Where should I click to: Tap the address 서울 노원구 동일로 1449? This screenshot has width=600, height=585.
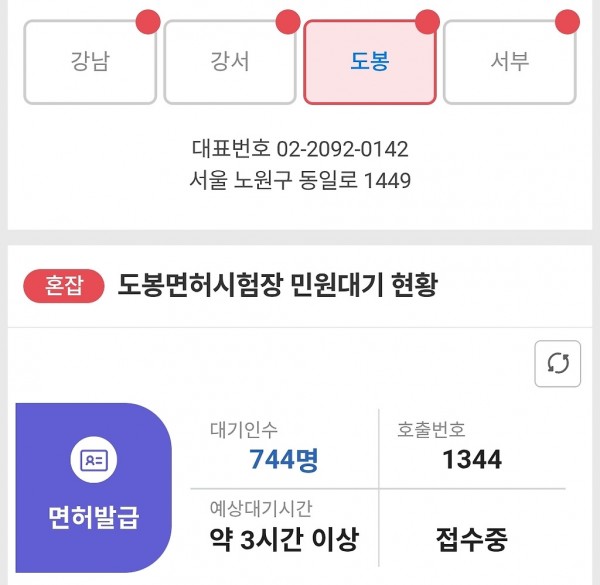[300, 181]
